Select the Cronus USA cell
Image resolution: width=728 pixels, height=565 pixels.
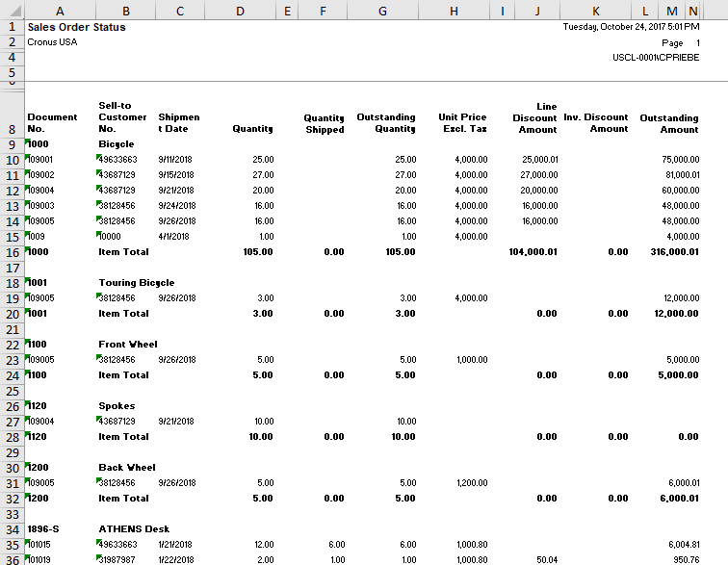52,42
